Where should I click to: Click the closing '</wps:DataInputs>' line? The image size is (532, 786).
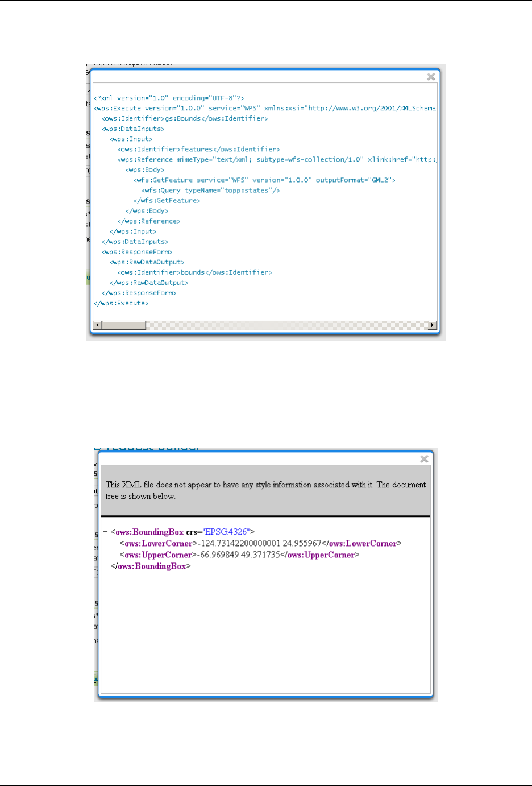point(135,241)
